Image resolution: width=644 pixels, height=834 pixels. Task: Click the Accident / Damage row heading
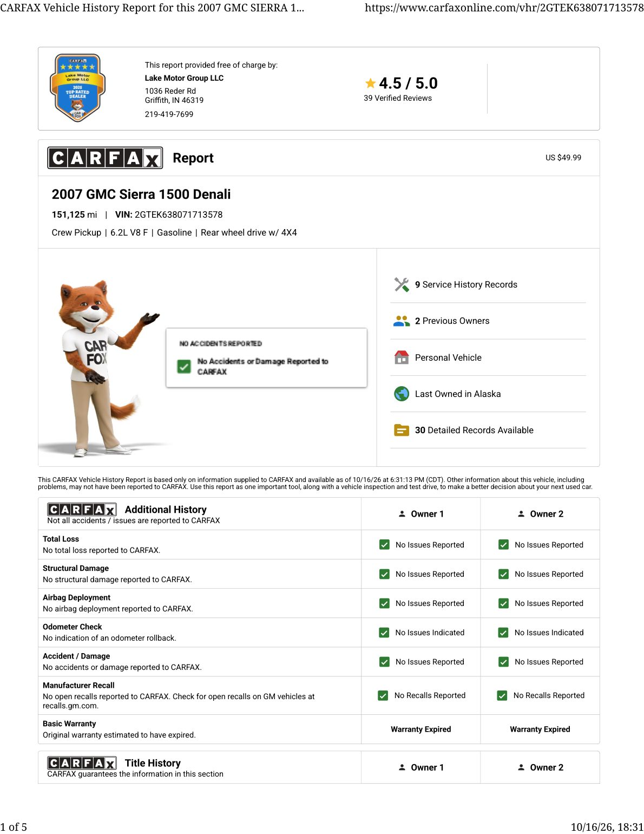point(76,656)
